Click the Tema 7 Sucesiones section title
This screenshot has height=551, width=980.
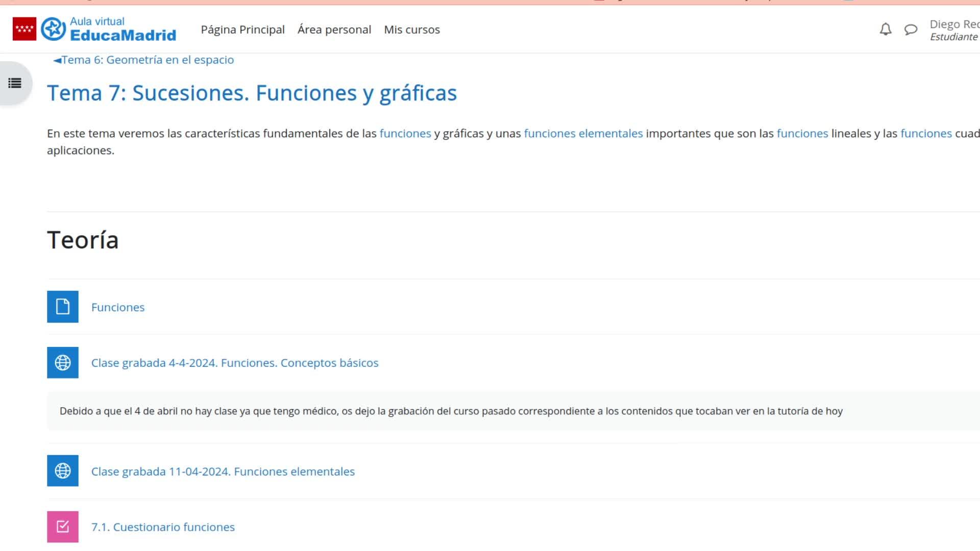(252, 93)
